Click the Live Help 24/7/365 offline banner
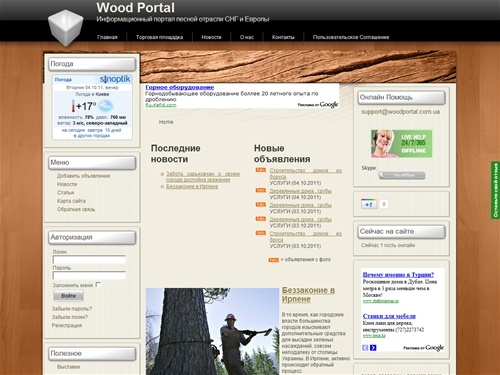 pos(402,144)
